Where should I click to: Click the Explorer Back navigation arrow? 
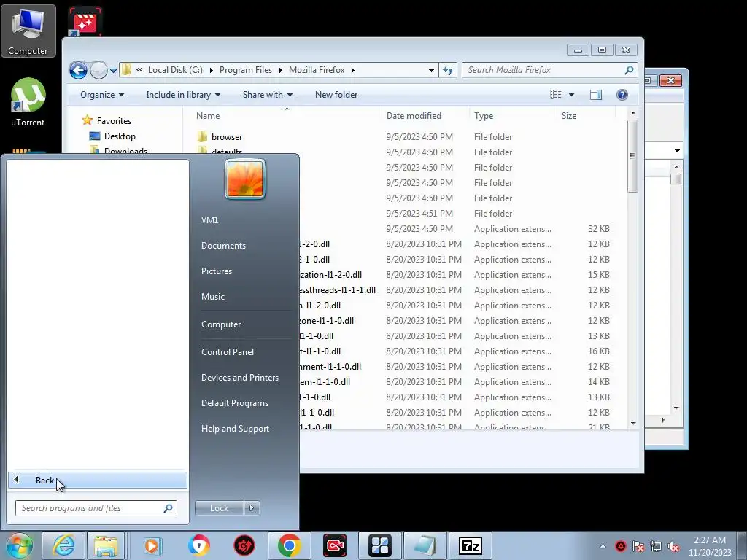click(79, 71)
